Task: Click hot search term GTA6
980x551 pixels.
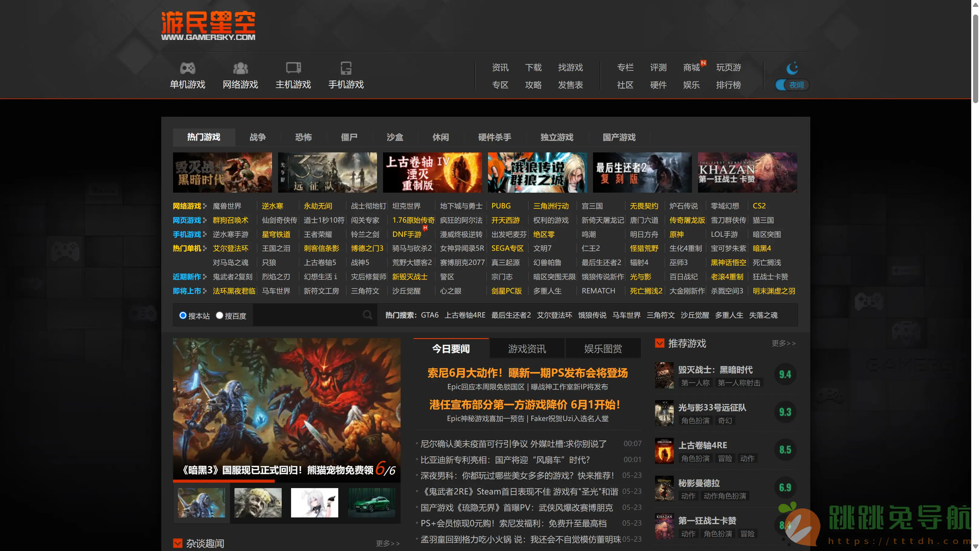Action: (430, 315)
